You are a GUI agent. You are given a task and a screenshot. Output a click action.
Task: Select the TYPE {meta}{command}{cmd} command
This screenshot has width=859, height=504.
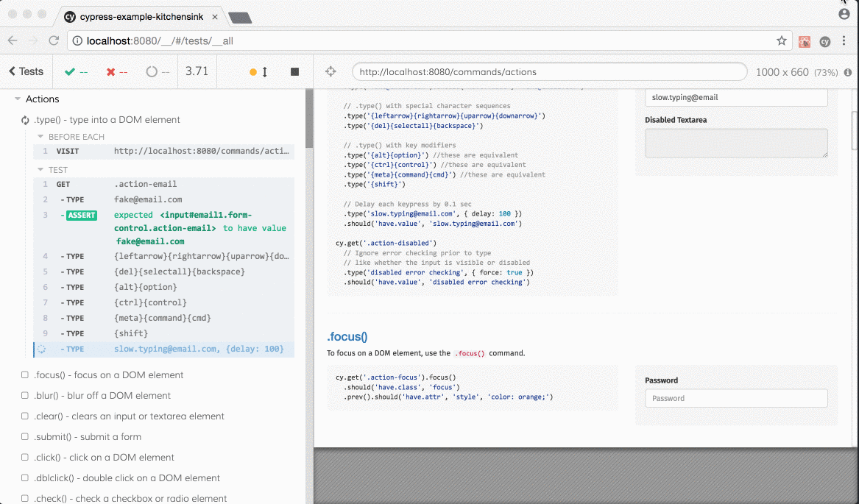click(164, 318)
